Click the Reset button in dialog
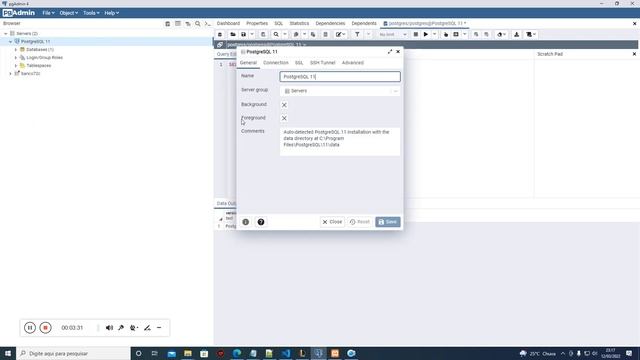Image resolution: width=640 pixels, height=360 pixels. pyautogui.click(x=360, y=222)
